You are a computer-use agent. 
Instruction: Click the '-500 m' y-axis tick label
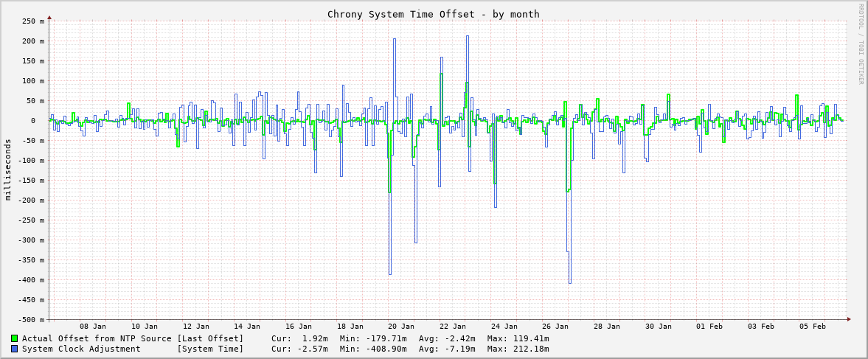pyautogui.click(x=31, y=320)
